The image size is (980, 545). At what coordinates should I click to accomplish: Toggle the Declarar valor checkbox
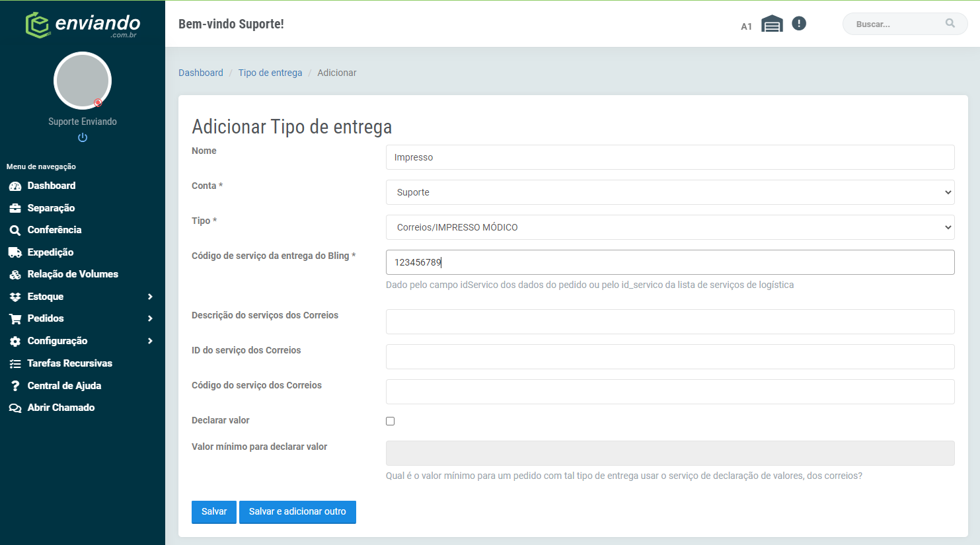[x=391, y=421]
